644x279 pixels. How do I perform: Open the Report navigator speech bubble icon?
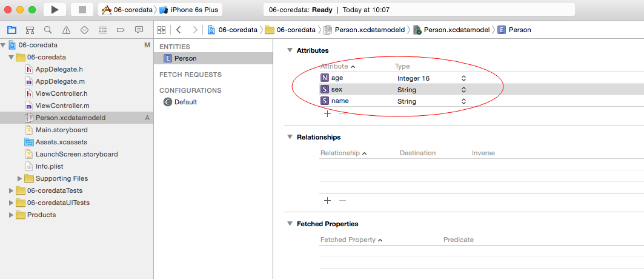139,30
